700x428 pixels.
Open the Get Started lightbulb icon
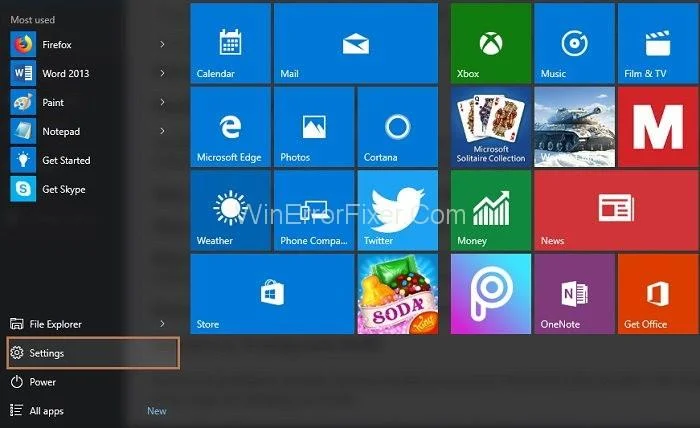[x=23, y=160]
